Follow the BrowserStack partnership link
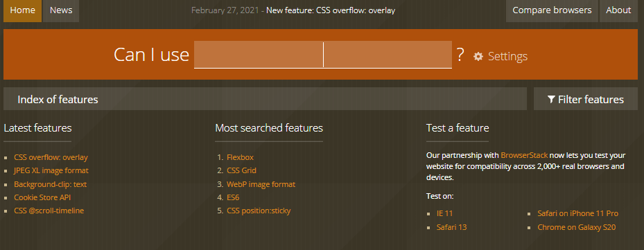Viewport: 644px width, 250px height. (x=524, y=156)
